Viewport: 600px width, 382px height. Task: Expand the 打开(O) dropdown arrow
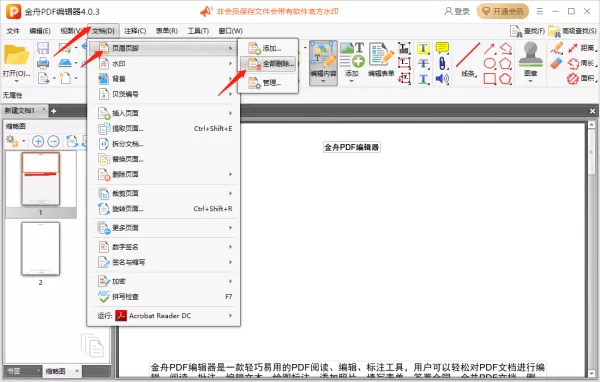coord(16,81)
